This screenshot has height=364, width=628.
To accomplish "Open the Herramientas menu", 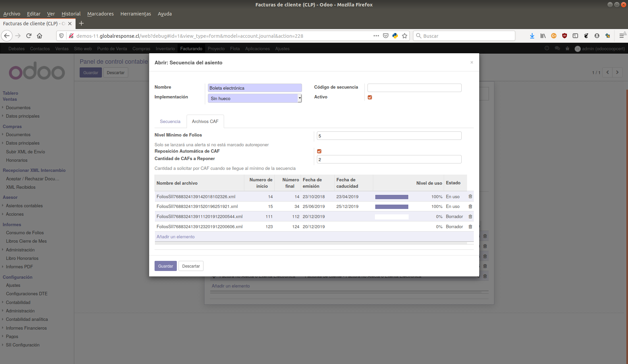I will (x=135, y=14).
